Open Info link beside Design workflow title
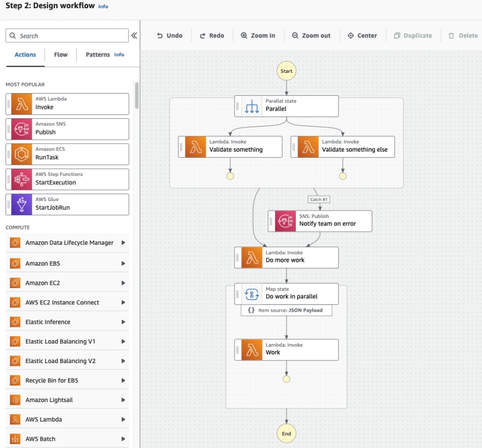This screenshot has width=482, height=448. 103,7
